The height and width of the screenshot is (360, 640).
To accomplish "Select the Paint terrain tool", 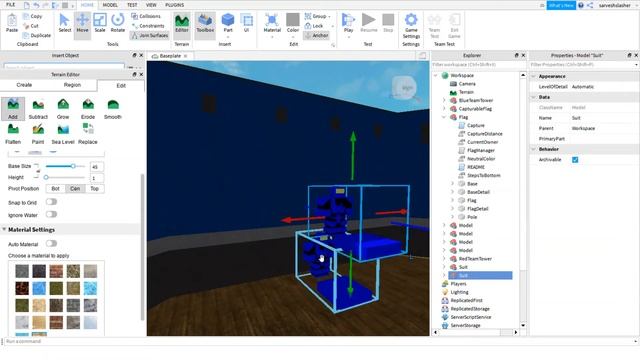I will (x=38, y=134).
